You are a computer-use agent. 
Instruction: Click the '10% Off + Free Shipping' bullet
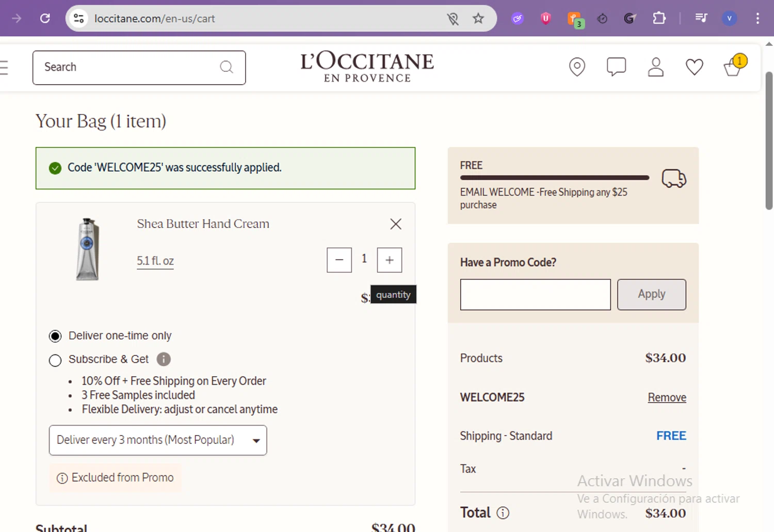(x=174, y=381)
